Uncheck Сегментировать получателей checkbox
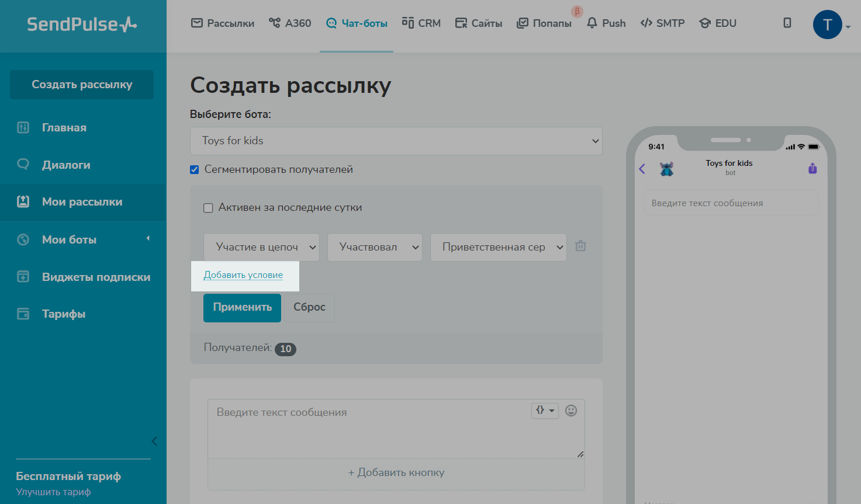Screen dimensions: 861x504 (195, 170)
